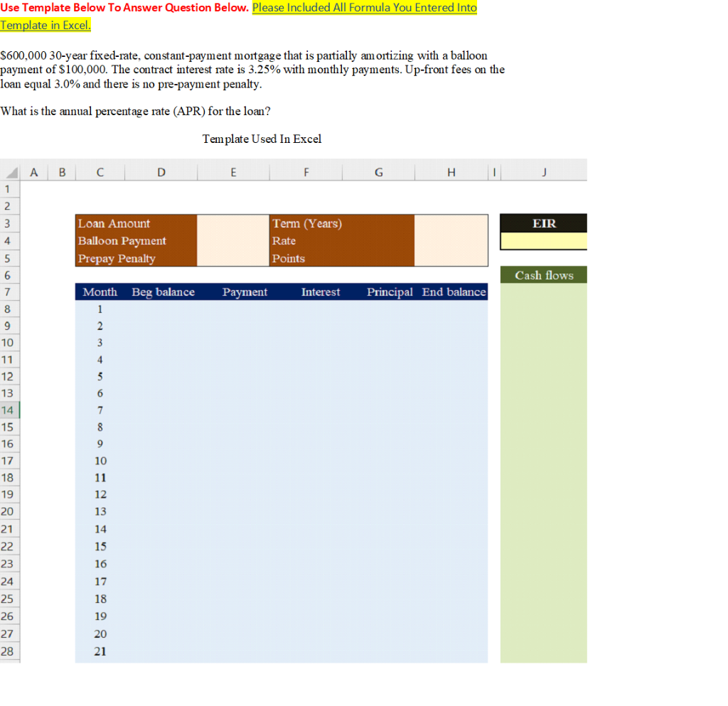Click the Cash flows header cell

544,274
